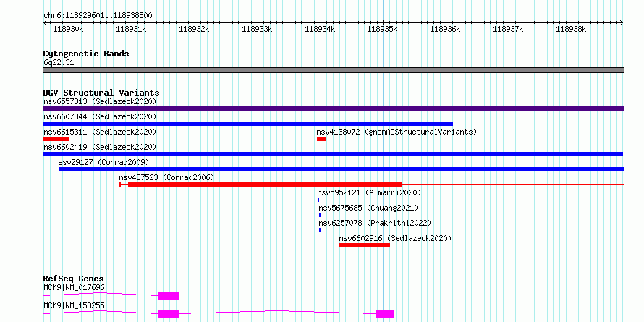The height and width of the screenshot is (322, 644).
Task: Select the first magenta exon of MCM9|NM_153255
Action: (x=169, y=314)
